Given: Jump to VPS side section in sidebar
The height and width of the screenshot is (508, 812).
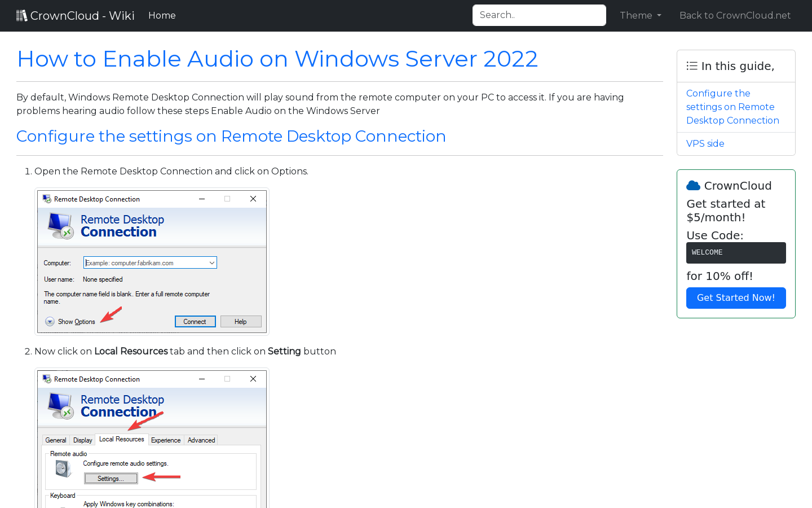Looking at the screenshot, I should [705, 143].
